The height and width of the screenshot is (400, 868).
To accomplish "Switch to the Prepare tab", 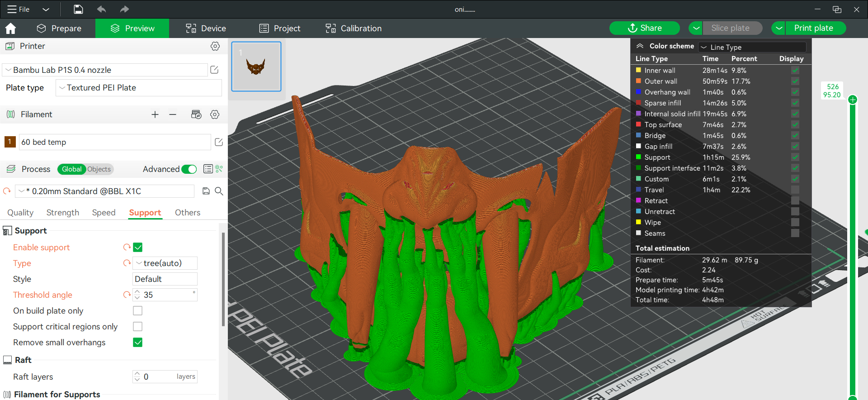I will (x=59, y=29).
